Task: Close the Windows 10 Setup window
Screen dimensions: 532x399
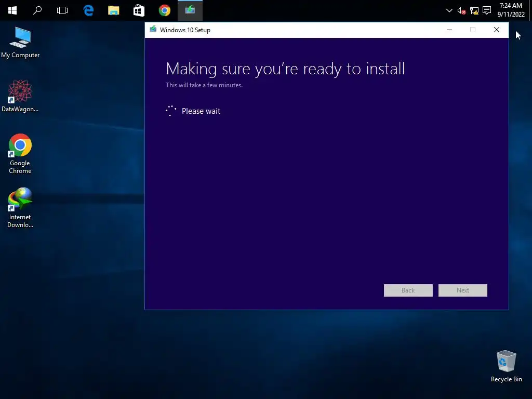Action: coord(496,30)
